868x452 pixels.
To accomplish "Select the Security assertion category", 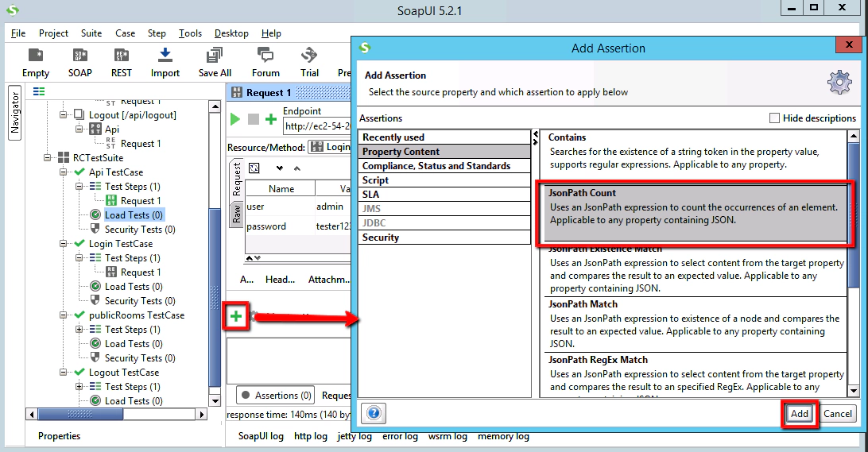I will 444,238.
